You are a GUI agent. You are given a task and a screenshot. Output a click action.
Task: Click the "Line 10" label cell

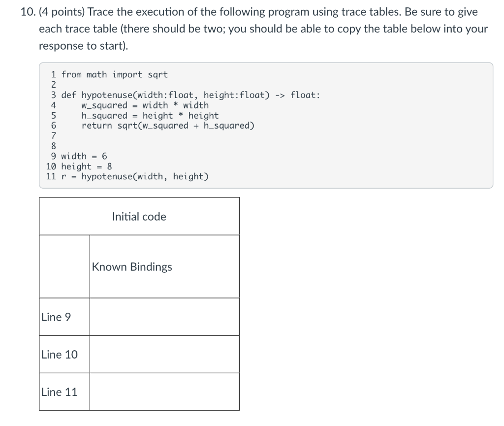(x=64, y=354)
